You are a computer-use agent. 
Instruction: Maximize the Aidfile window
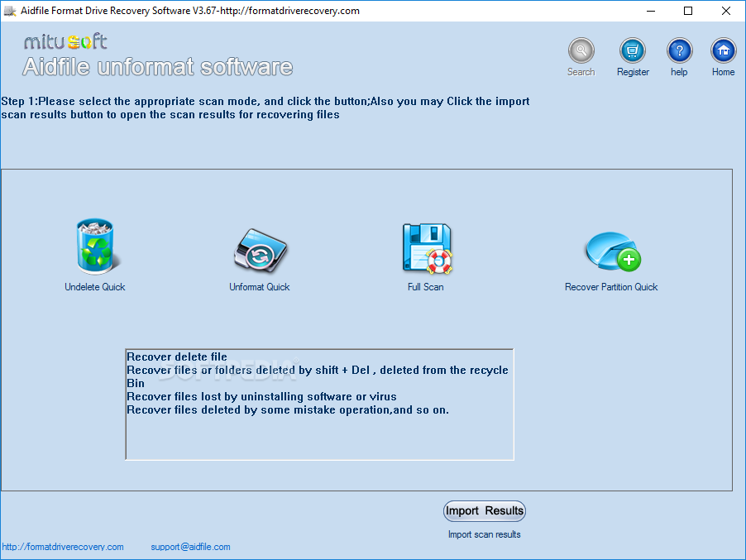click(688, 11)
